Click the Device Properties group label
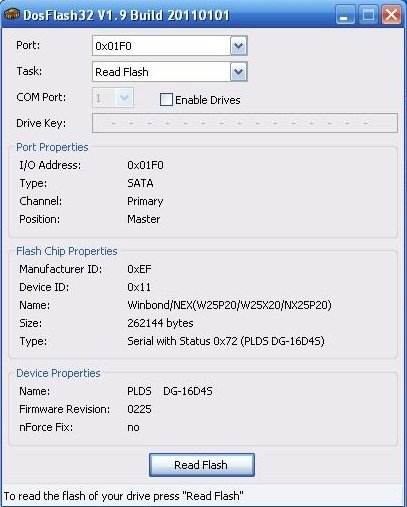The width and height of the screenshot is (407, 507). click(x=58, y=373)
